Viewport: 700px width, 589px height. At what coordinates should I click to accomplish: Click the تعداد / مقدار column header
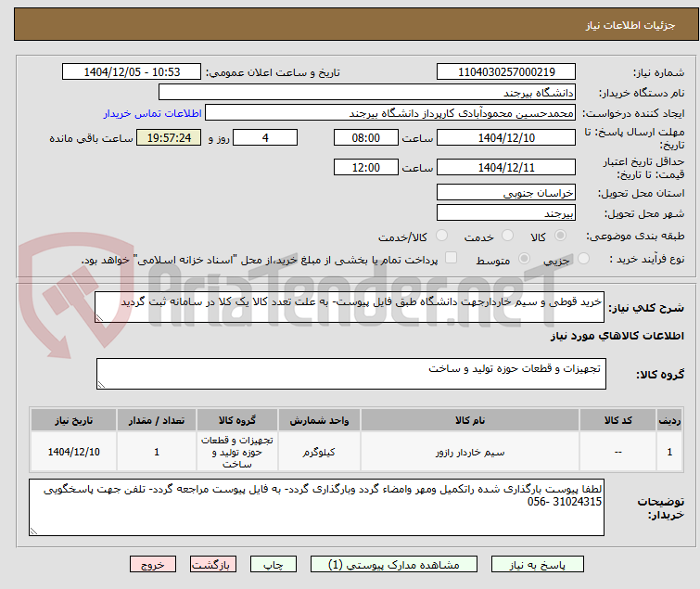point(157,420)
